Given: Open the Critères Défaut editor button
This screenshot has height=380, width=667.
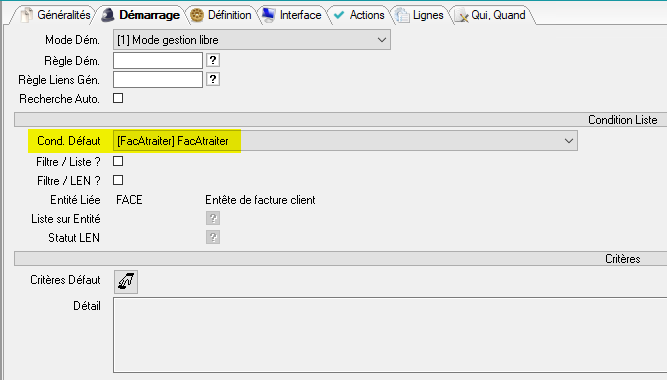Looking at the screenshot, I should [126, 282].
